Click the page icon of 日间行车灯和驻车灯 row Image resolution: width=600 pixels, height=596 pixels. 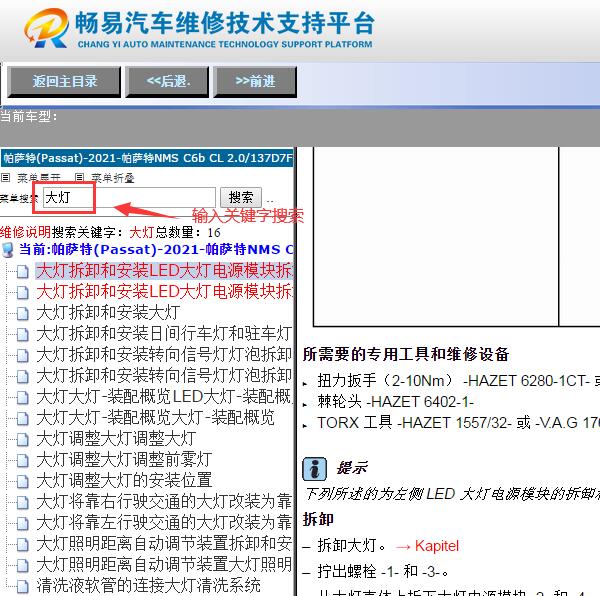(x=23, y=335)
